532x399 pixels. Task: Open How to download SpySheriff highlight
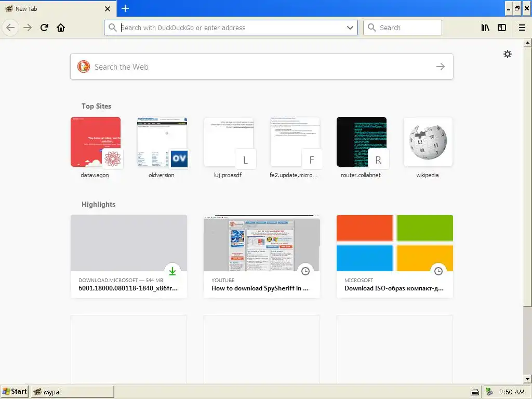click(x=262, y=257)
